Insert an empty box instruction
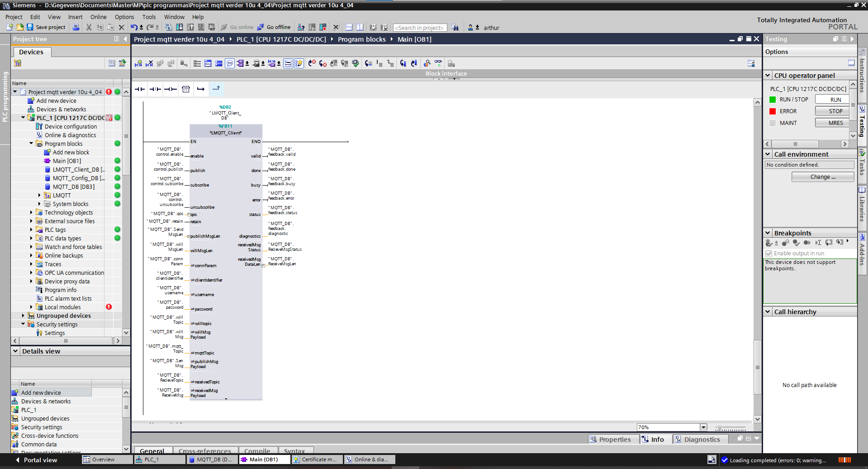 tap(186, 89)
